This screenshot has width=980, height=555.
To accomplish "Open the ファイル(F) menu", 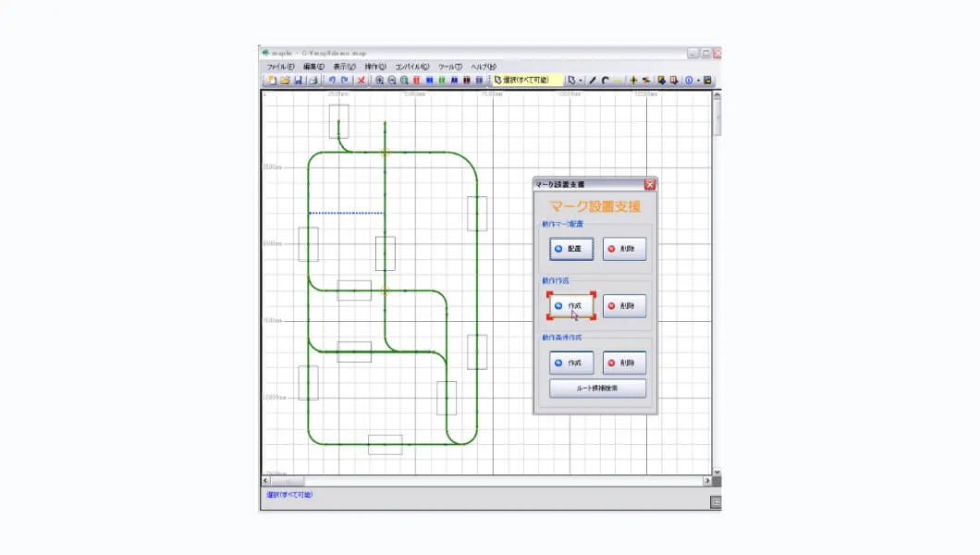I will 280,67.
